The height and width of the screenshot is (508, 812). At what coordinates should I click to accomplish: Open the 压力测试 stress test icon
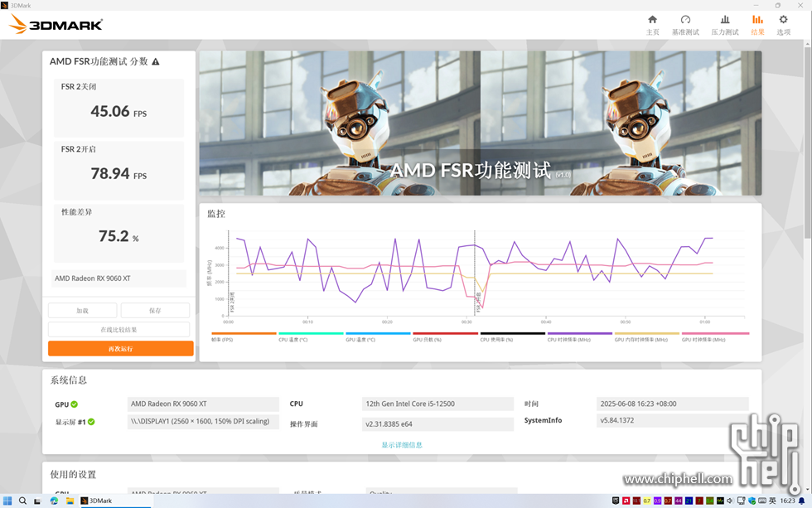tap(725, 20)
